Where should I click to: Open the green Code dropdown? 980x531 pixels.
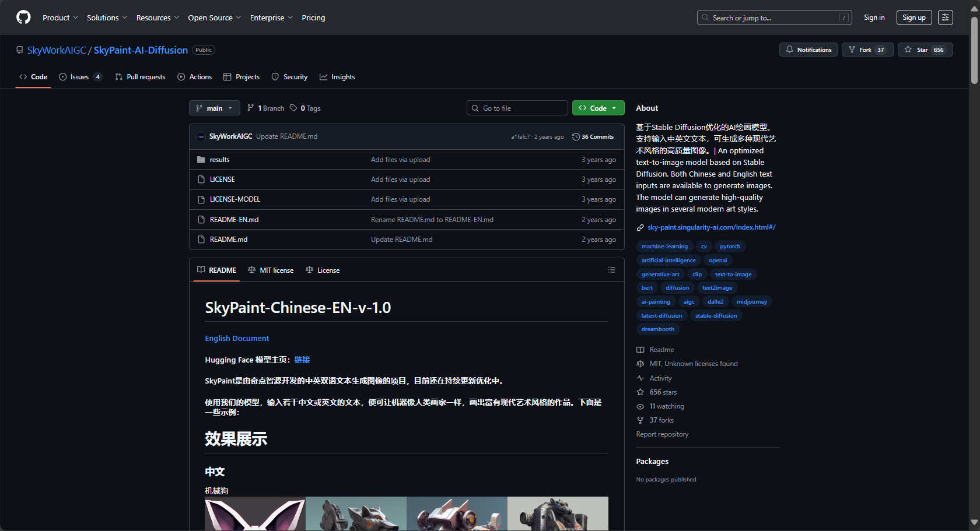click(x=598, y=108)
